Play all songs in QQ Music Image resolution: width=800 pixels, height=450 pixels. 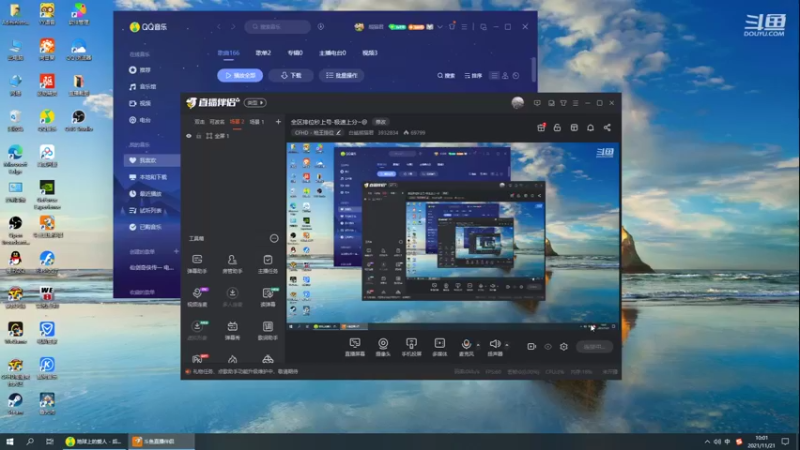coord(240,75)
